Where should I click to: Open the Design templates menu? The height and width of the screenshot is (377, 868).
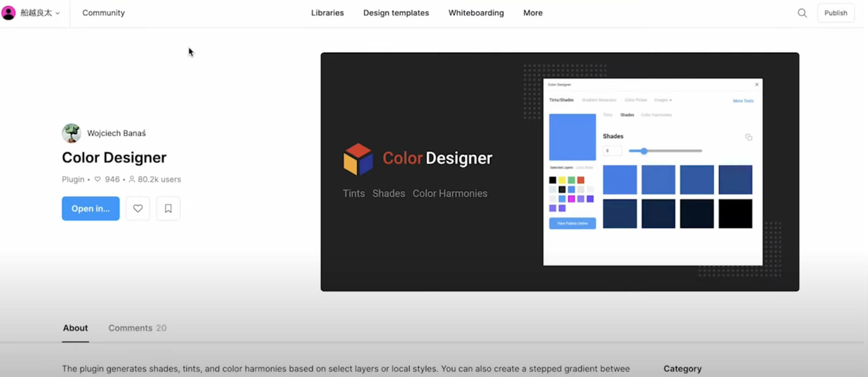tap(396, 13)
